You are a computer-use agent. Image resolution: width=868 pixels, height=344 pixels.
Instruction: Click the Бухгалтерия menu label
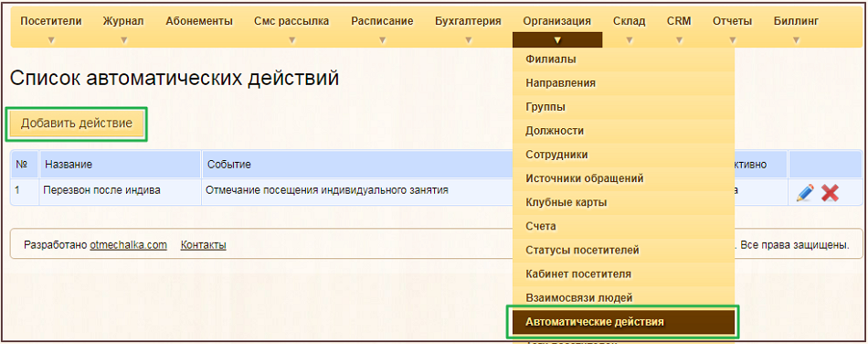coord(469,22)
